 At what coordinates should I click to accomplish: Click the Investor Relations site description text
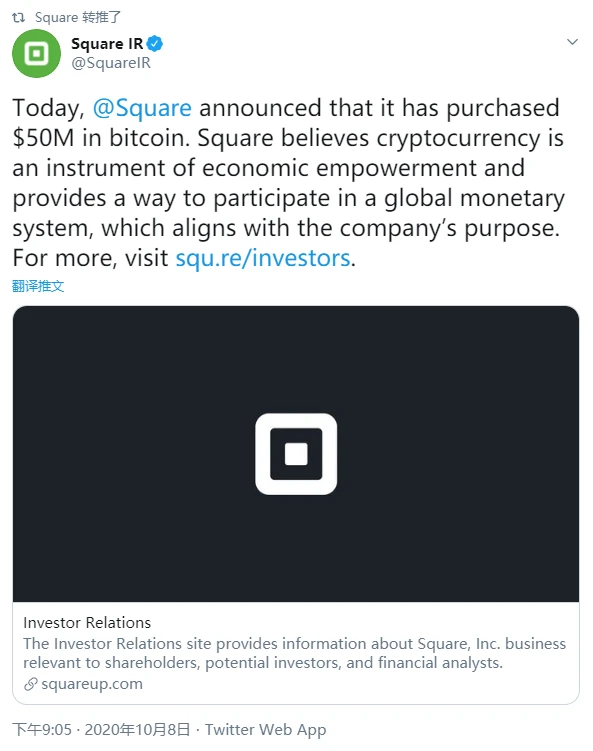[x=295, y=653]
